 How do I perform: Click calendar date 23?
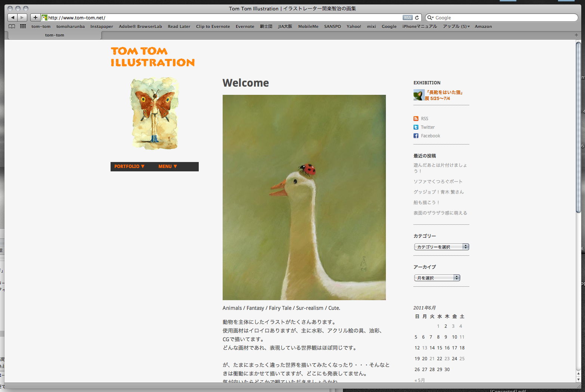447,359
